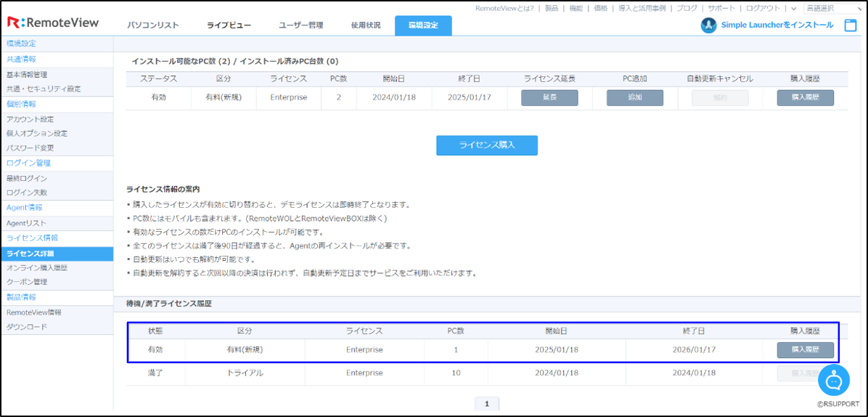The image size is (868, 417).
Task: Open RemoteView情報 in the sidebar
Action: coord(34,312)
